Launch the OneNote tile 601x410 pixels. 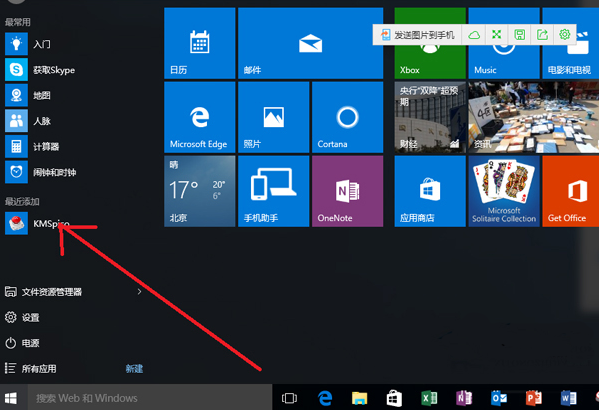[x=348, y=191]
